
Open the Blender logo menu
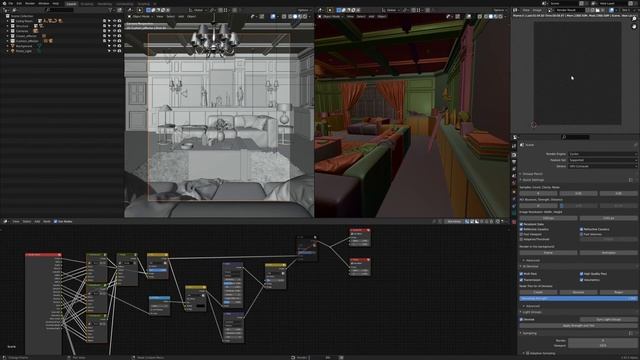click(3, 3)
